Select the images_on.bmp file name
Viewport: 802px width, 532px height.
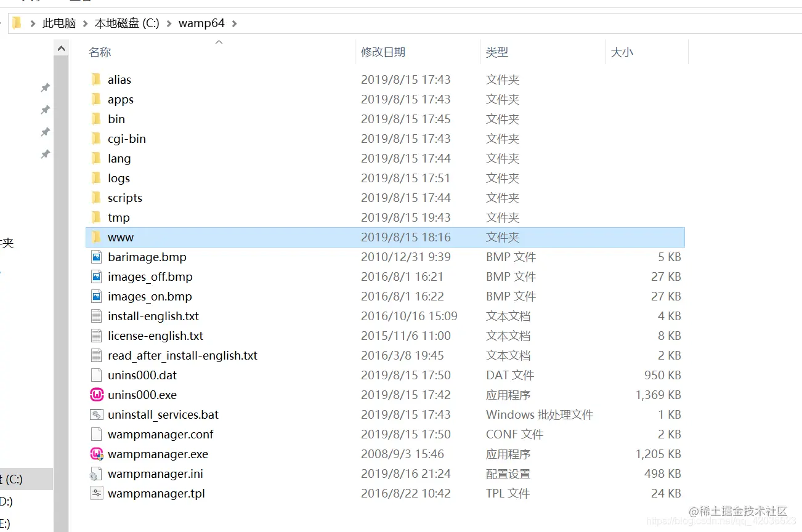click(150, 296)
